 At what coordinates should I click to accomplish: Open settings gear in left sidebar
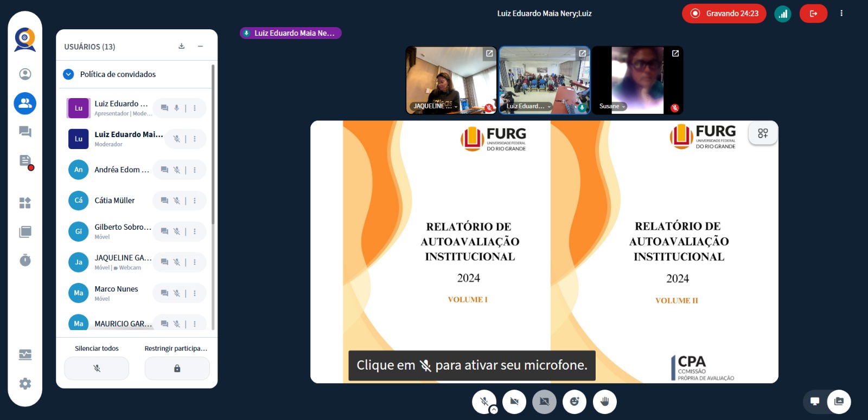[x=25, y=384]
